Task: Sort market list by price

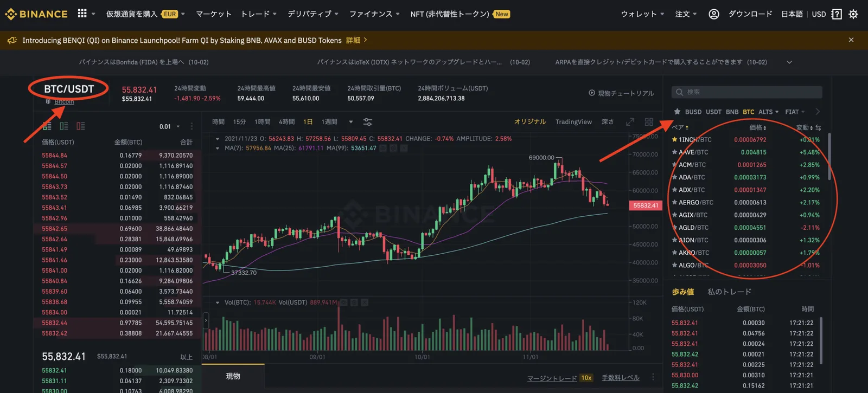Action: point(758,127)
